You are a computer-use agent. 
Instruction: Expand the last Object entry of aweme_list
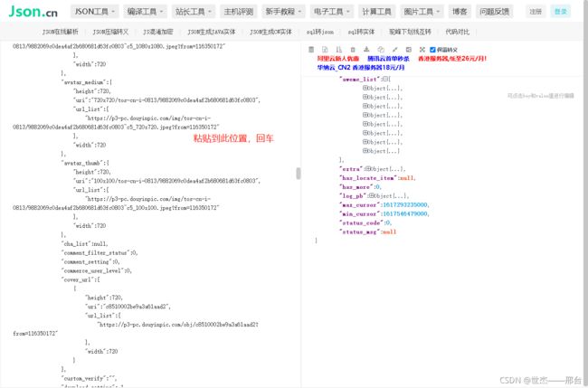coord(365,151)
